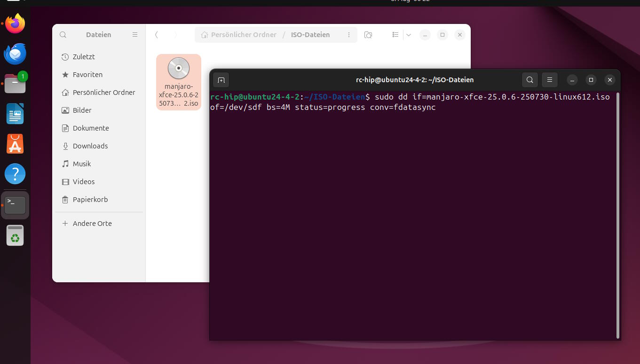This screenshot has height=364, width=640.
Task: Minimize the Files window
Action: pos(425,35)
